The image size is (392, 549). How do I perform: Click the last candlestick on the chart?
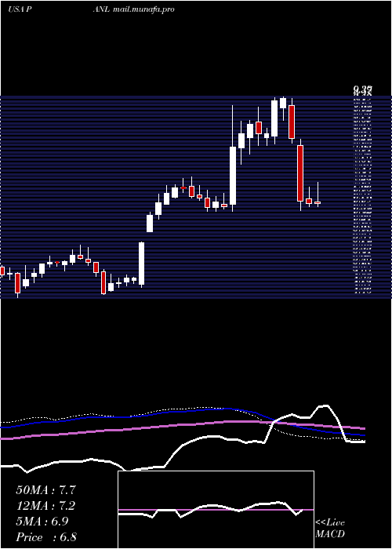coord(318,202)
